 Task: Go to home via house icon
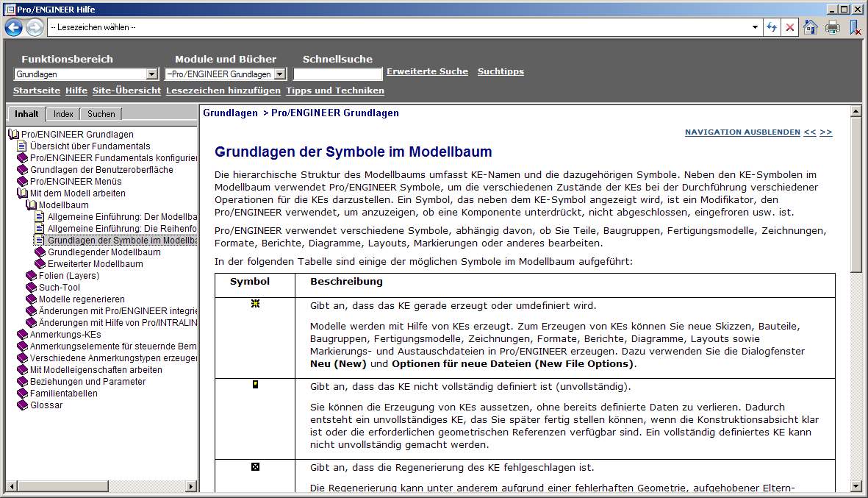point(811,27)
